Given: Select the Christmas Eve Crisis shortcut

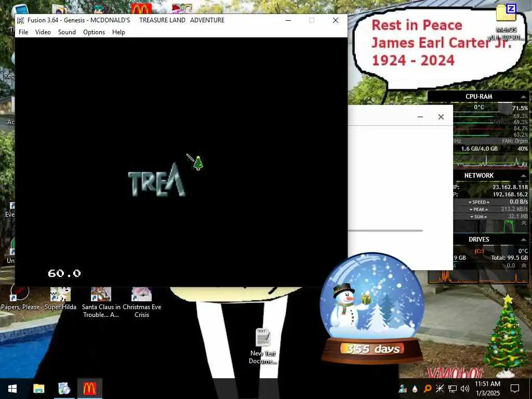Looking at the screenshot, I should click(x=142, y=302).
